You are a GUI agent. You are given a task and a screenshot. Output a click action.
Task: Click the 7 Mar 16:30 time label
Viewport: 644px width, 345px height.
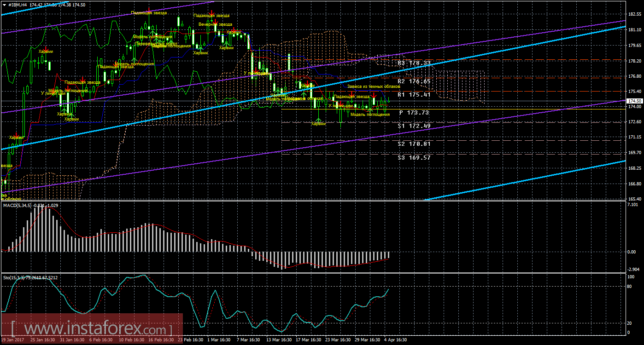click(249, 340)
